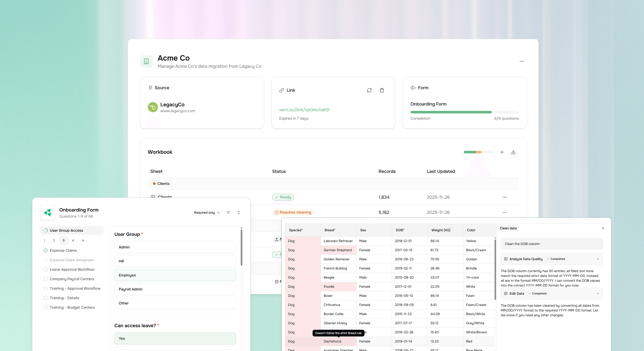
Task: Open filter options in the Onboarding Form
Action: pyautogui.click(x=228, y=212)
